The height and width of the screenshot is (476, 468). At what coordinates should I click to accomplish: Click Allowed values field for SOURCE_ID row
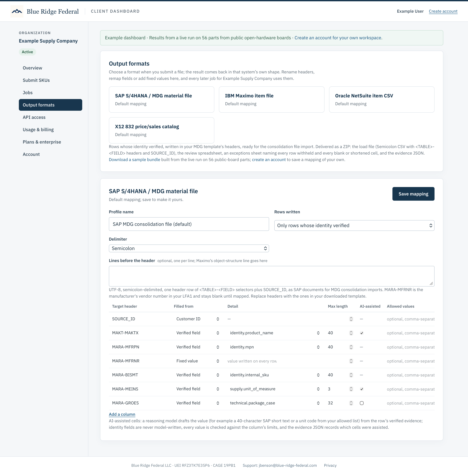coord(410,319)
